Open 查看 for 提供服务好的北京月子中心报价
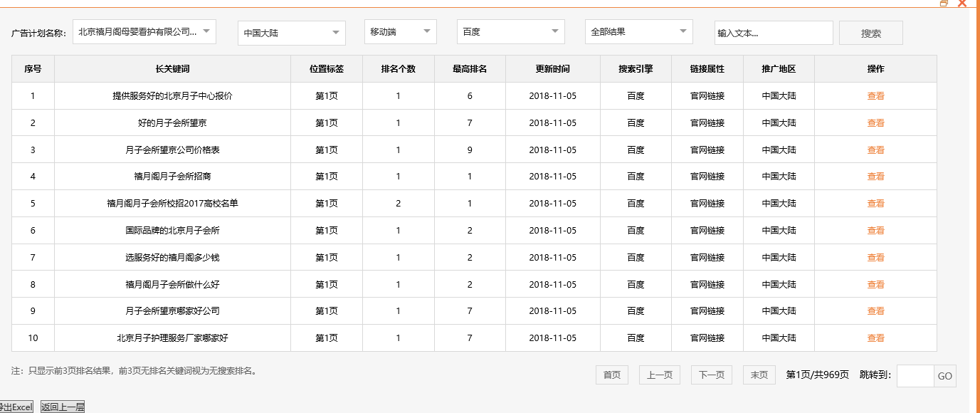 (x=875, y=95)
